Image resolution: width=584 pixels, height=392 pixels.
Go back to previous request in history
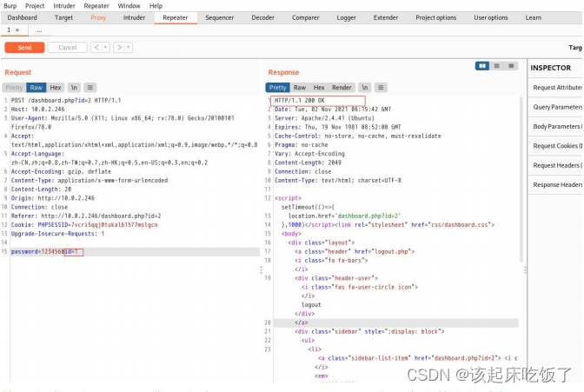click(96, 47)
